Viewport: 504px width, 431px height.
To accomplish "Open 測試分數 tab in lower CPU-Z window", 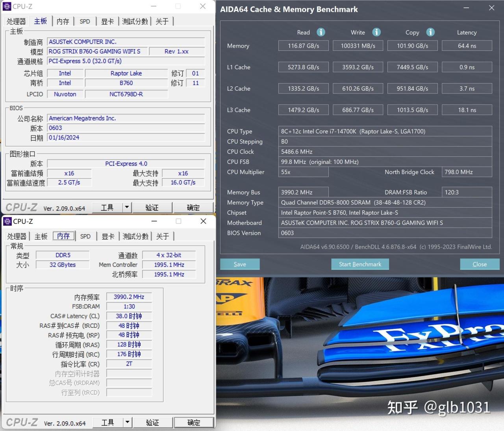I will point(135,236).
